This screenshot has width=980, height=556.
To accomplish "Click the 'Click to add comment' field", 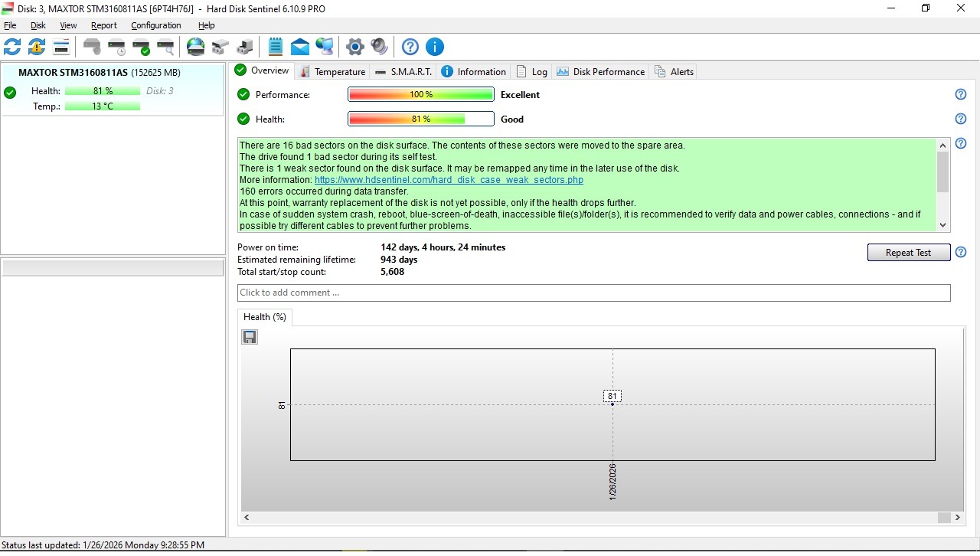I will pos(593,293).
